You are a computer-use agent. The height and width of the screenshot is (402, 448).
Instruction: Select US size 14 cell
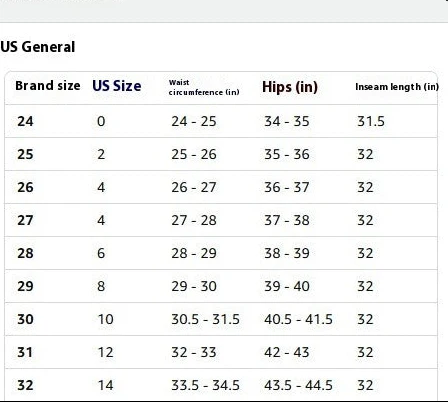point(105,385)
